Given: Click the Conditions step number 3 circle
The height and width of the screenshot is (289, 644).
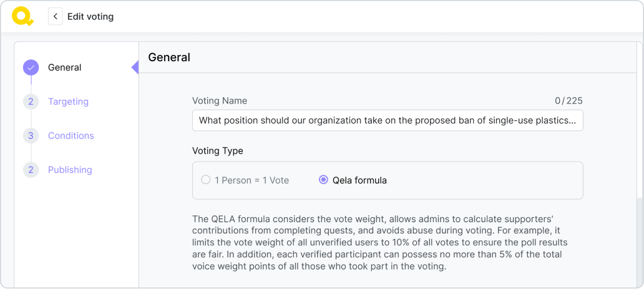Looking at the screenshot, I should coord(31,135).
